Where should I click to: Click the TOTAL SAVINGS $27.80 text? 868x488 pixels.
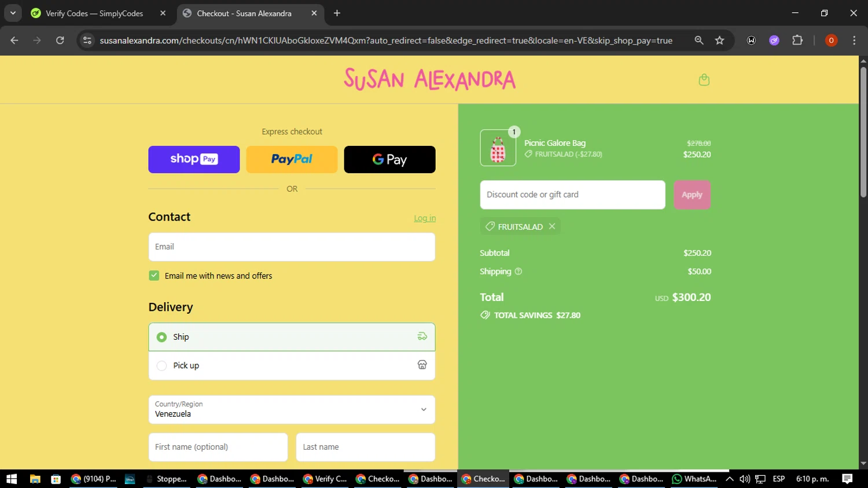click(x=537, y=315)
